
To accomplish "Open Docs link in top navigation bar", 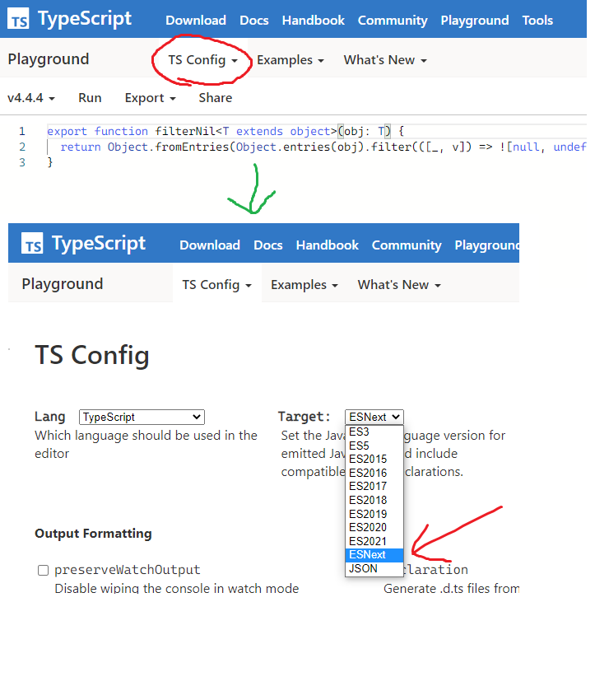I will click(253, 21).
